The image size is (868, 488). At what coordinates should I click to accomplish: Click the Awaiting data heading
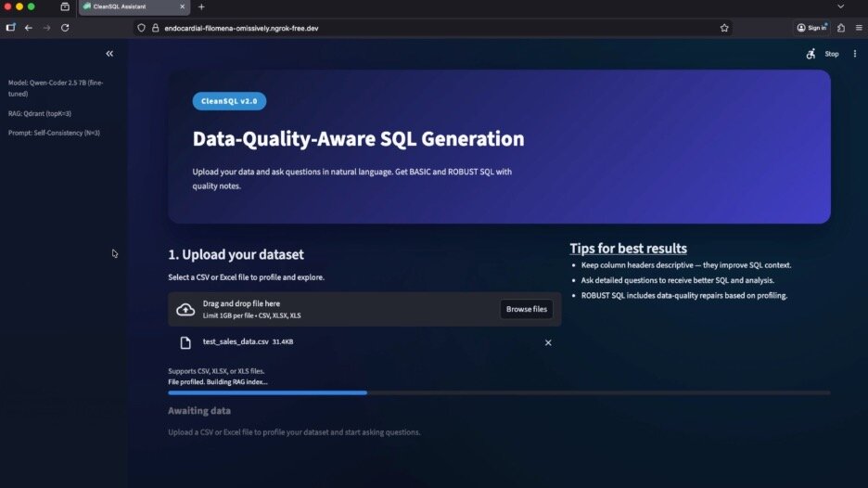(199, 411)
